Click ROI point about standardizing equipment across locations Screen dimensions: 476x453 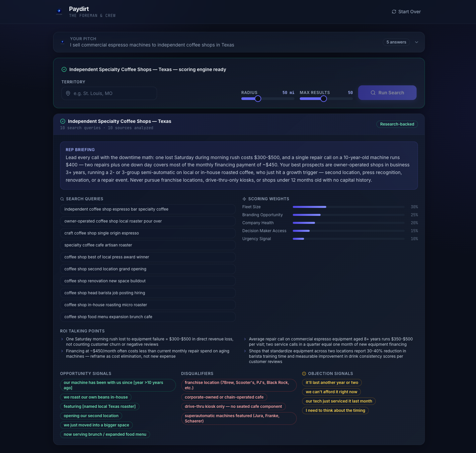[x=327, y=356]
